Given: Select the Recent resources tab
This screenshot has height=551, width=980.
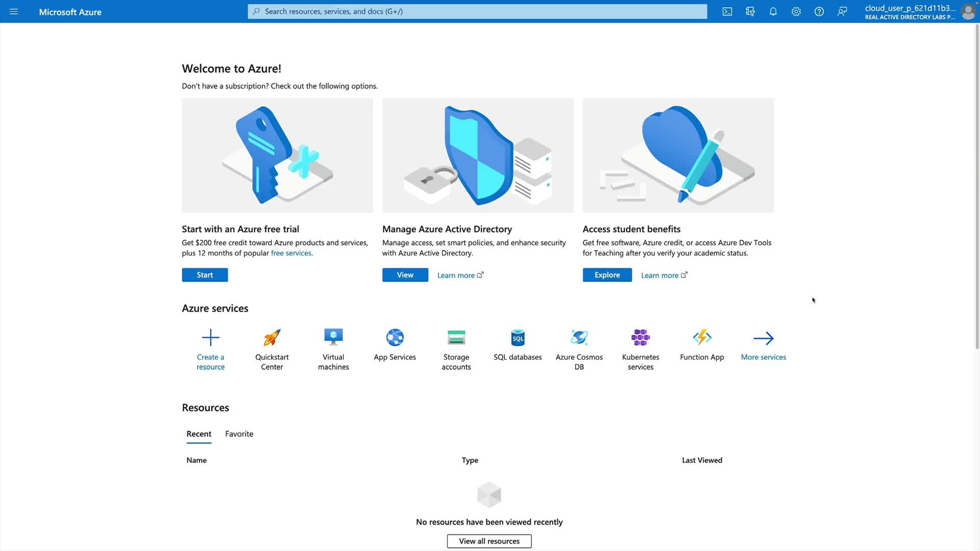Looking at the screenshot, I should pyautogui.click(x=199, y=434).
